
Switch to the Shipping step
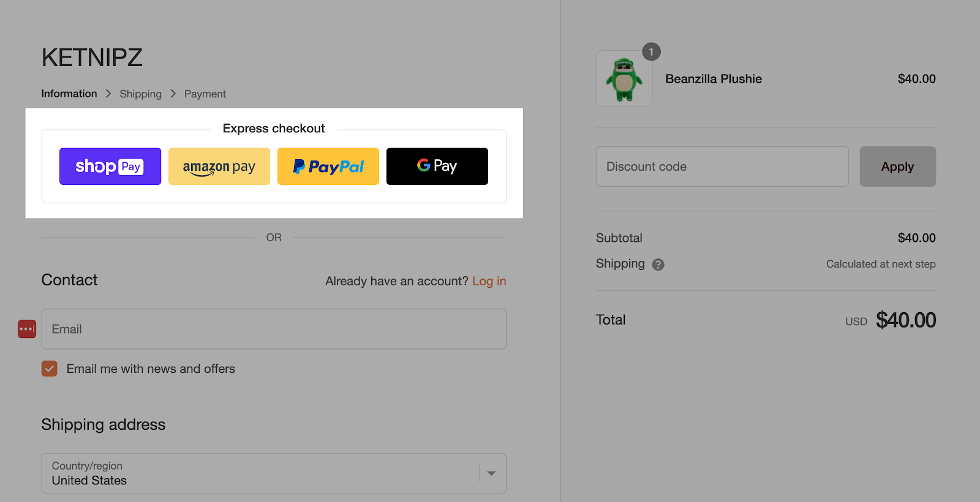coord(140,93)
